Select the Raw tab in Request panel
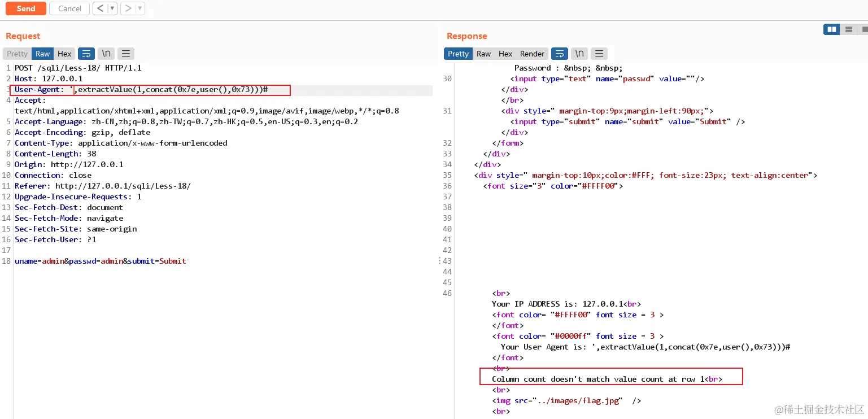 tap(43, 54)
